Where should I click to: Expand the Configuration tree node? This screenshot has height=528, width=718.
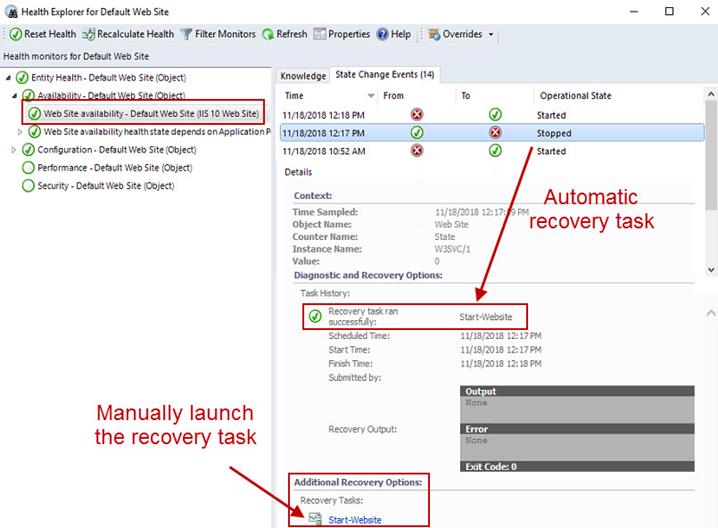tap(15, 150)
